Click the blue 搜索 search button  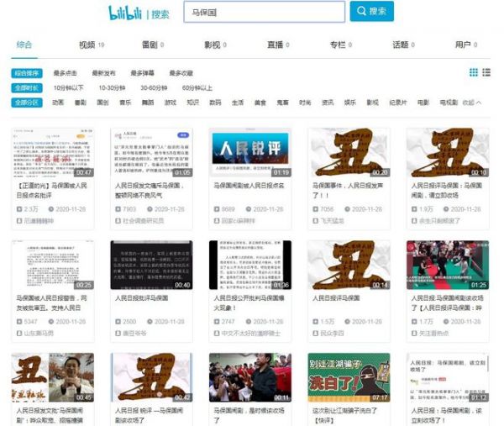click(x=372, y=12)
